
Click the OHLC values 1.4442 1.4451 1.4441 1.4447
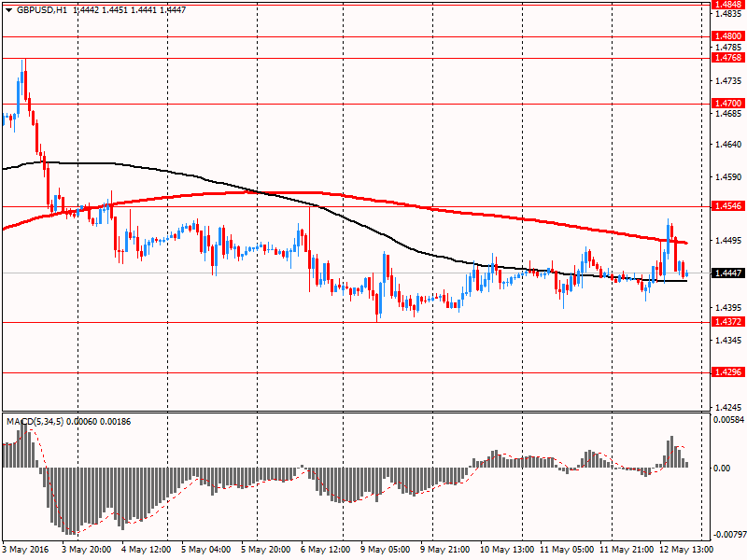[130, 10]
